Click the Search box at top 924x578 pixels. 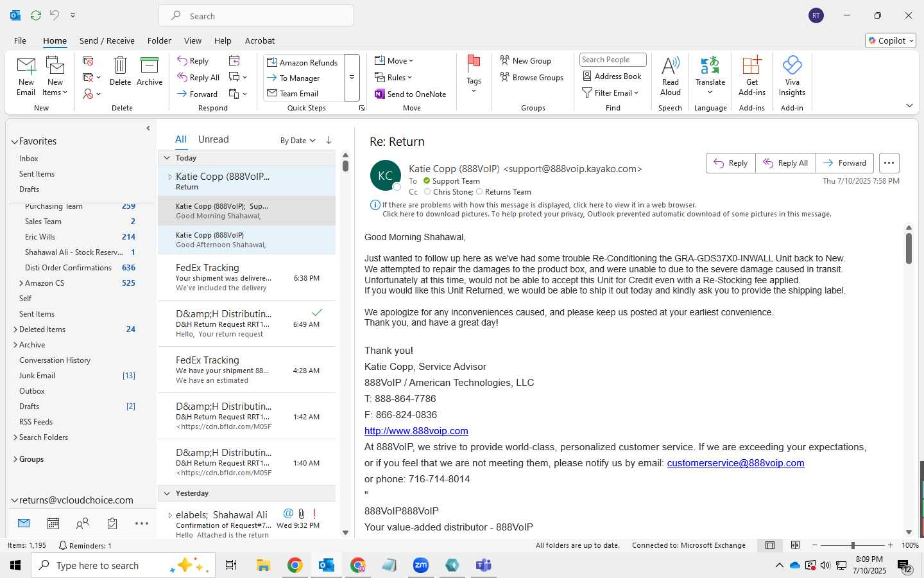256,16
